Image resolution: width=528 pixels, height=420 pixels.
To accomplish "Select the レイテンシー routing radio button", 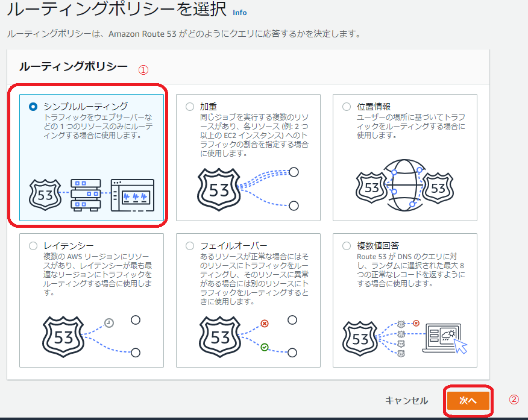I will pyautogui.click(x=33, y=246).
